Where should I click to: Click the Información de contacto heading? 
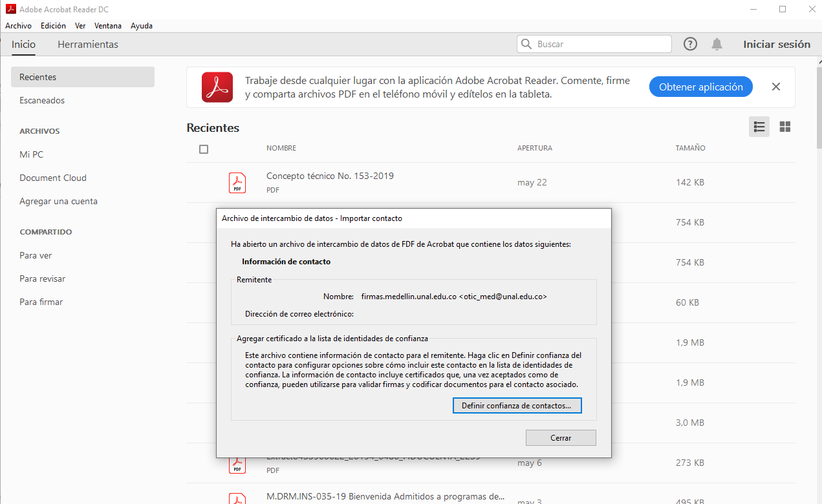286,262
